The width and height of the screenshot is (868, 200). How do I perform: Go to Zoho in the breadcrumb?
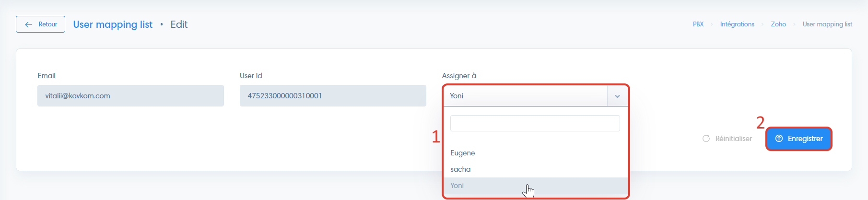click(x=778, y=24)
